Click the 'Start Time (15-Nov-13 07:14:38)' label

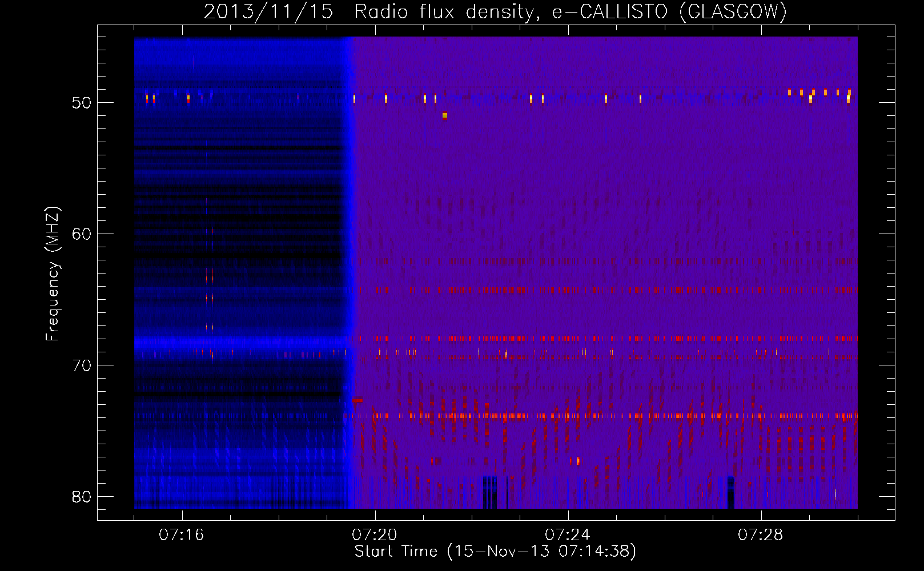click(x=495, y=552)
